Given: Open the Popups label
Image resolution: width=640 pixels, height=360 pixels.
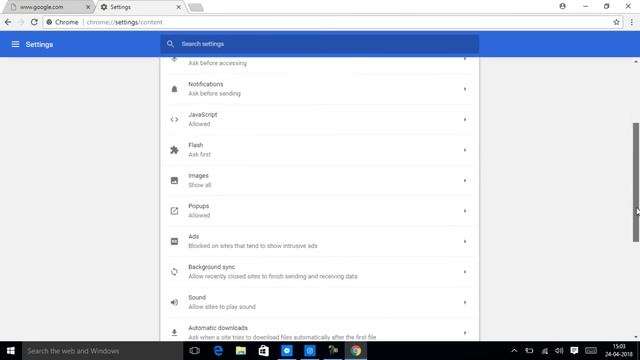Looking at the screenshot, I should point(198,206).
